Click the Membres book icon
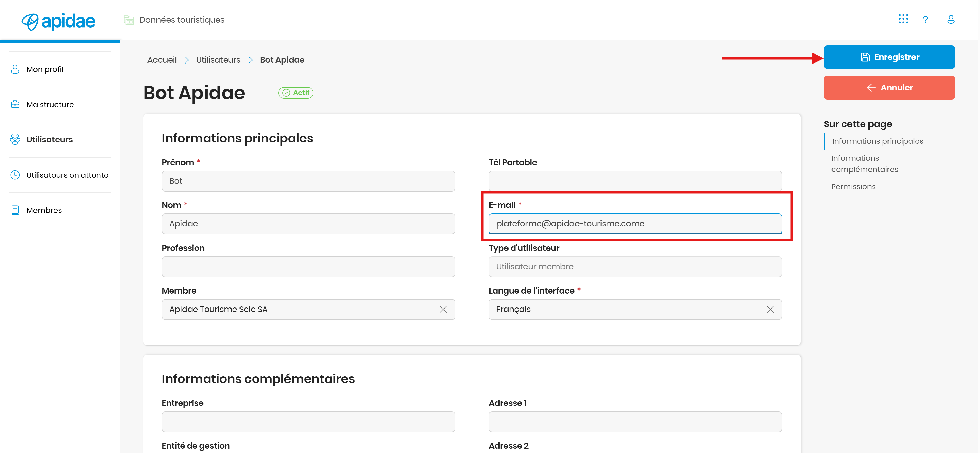 15,210
